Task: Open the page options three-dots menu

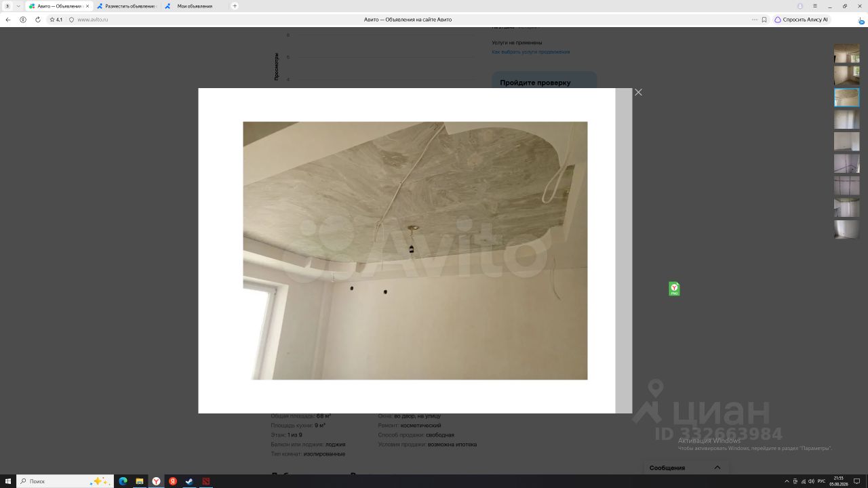Action: point(755,20)
